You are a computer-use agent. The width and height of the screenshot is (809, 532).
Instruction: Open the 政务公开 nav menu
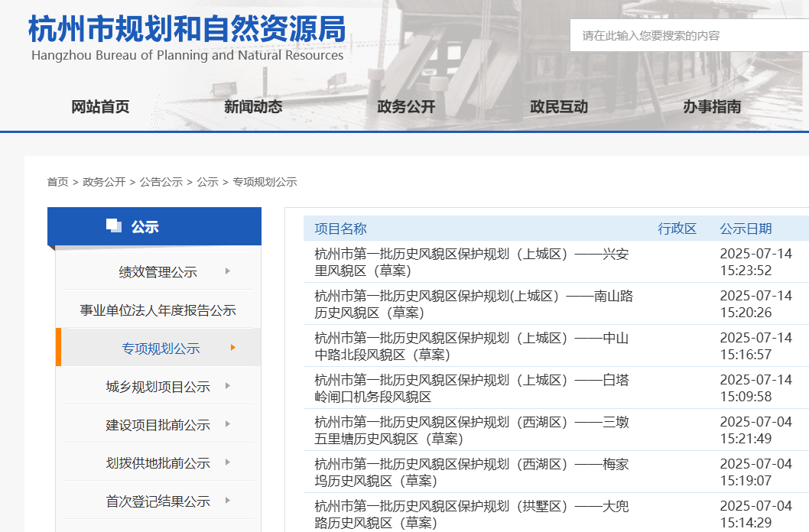pyautogui.click(x=406, y=107)
